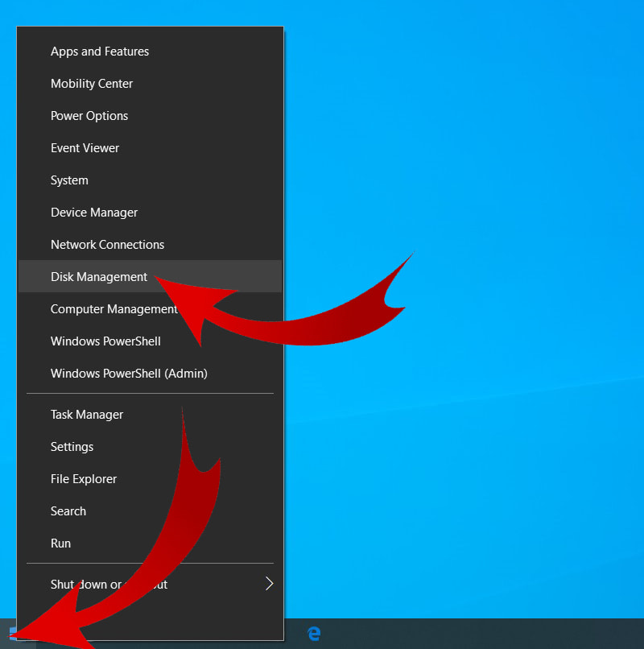The image size is (644, 649).
Task: Open Search
Action: click(x=68, y=511)
